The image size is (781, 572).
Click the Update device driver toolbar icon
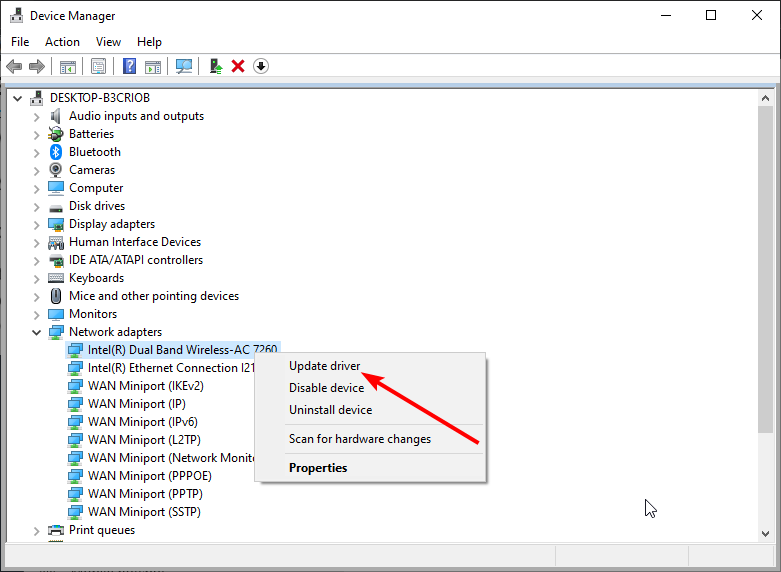216,66
